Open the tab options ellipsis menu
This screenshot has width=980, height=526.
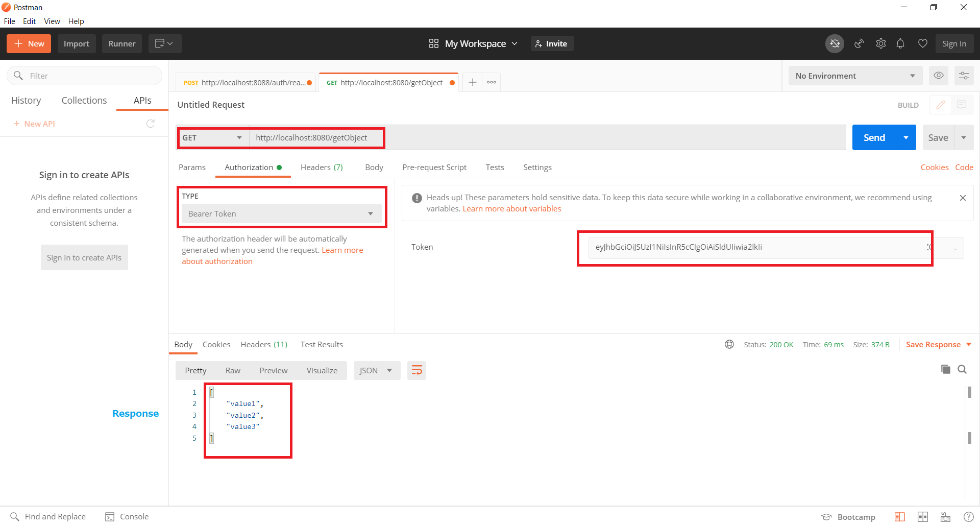tap(492, 82)
